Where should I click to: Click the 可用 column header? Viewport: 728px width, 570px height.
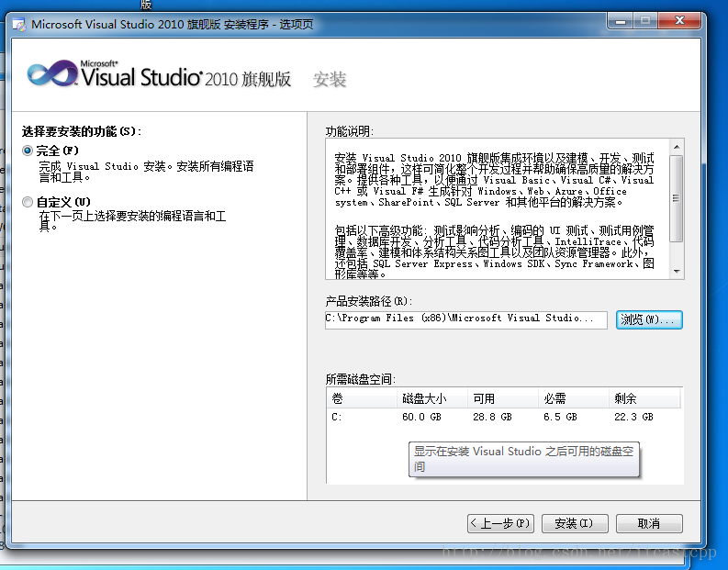[503, 398]
